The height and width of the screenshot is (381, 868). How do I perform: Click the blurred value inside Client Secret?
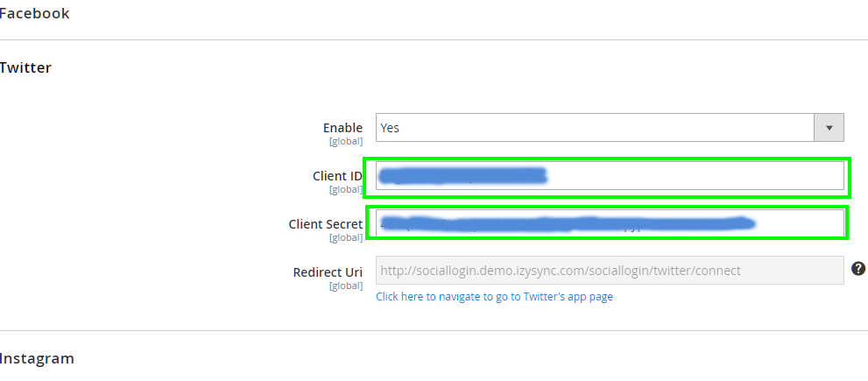point(568,223)
